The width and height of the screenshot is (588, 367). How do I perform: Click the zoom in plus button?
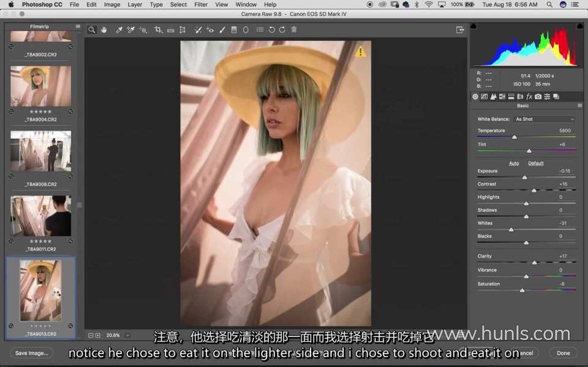(98, 335)
